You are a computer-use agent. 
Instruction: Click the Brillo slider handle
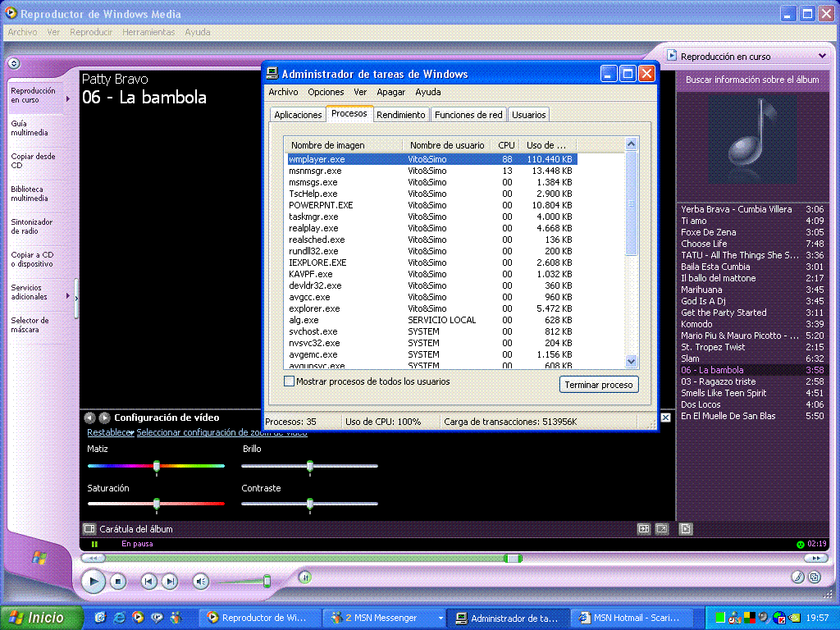pos(309,466)
